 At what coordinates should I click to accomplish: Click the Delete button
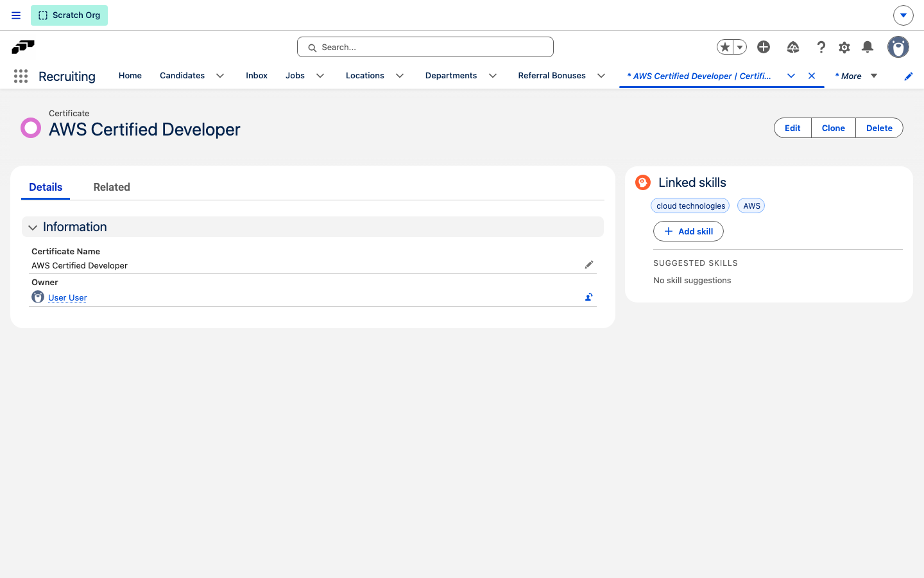tap(879, 128)
